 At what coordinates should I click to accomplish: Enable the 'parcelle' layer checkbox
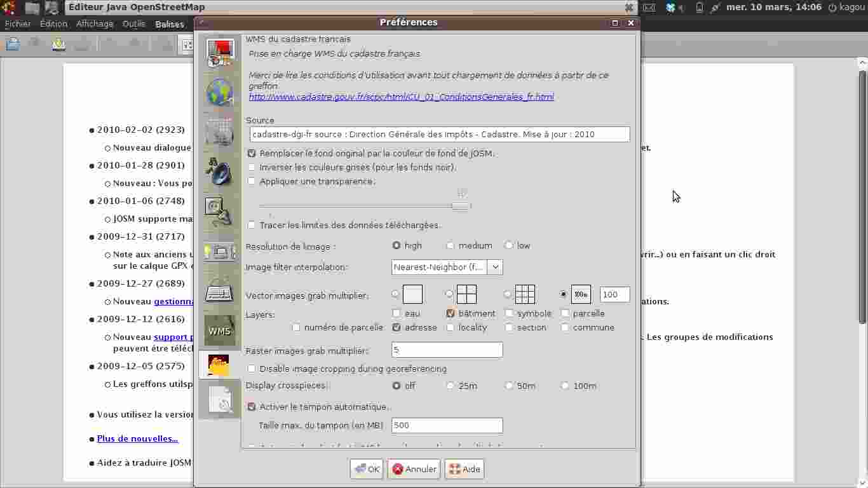pyautogui.click(x=565, y=313)
